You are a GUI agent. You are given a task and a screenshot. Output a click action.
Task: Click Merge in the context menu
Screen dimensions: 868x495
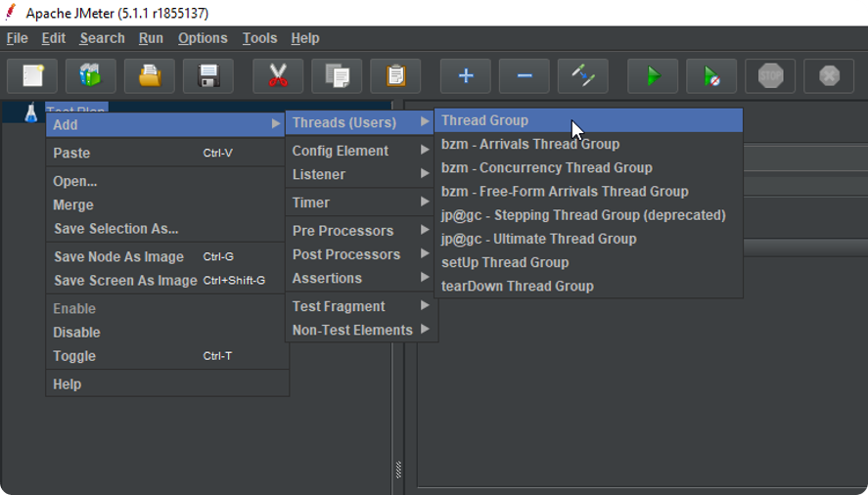[x=166, y=204]
